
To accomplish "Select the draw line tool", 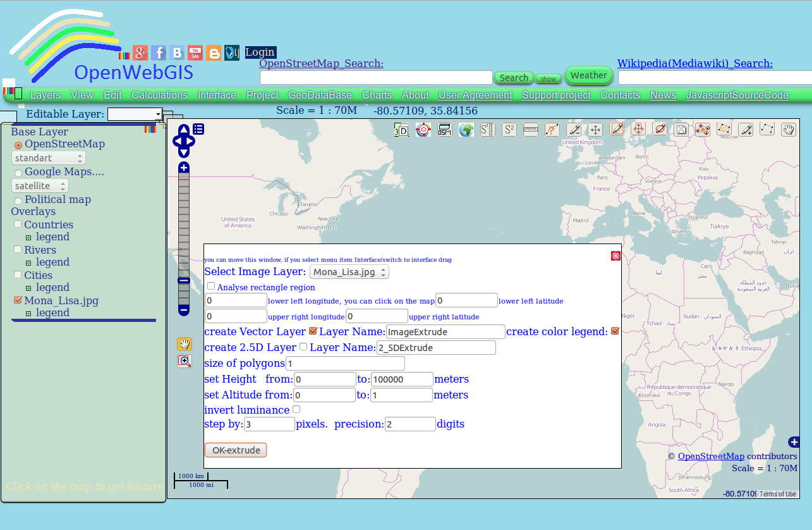I will (x=767, y=129).
